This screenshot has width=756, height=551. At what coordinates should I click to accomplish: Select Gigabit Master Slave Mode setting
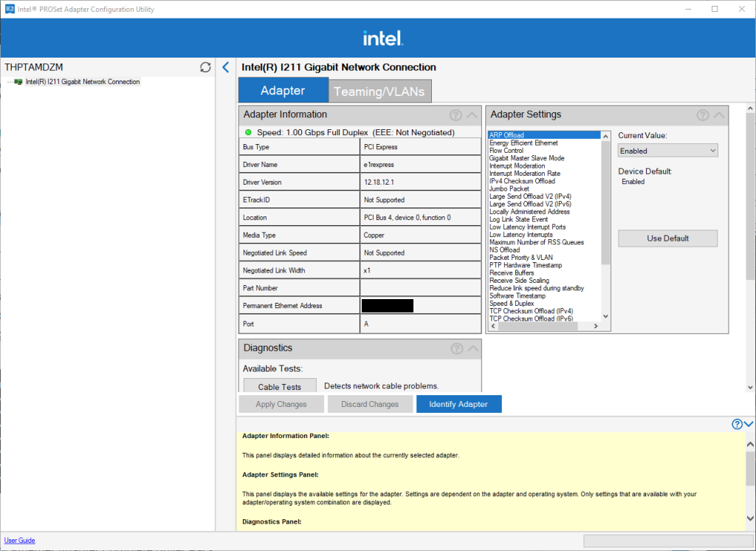[x=526, y=158]
